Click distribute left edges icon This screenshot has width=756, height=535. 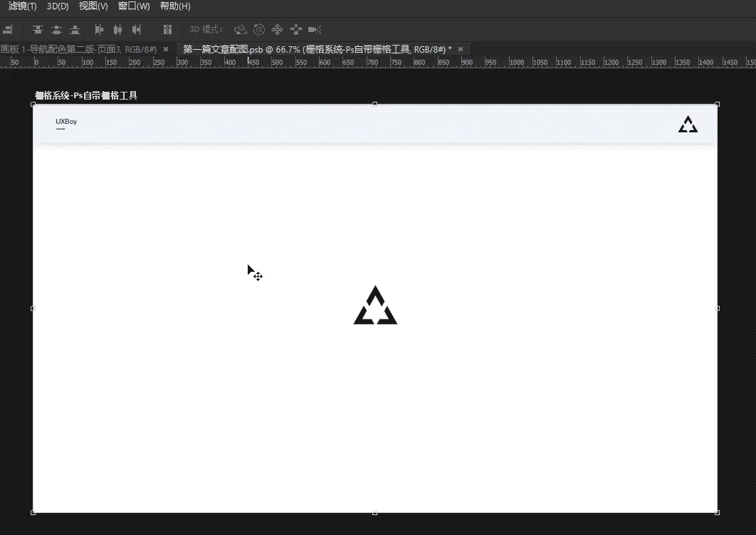[100, 30]
